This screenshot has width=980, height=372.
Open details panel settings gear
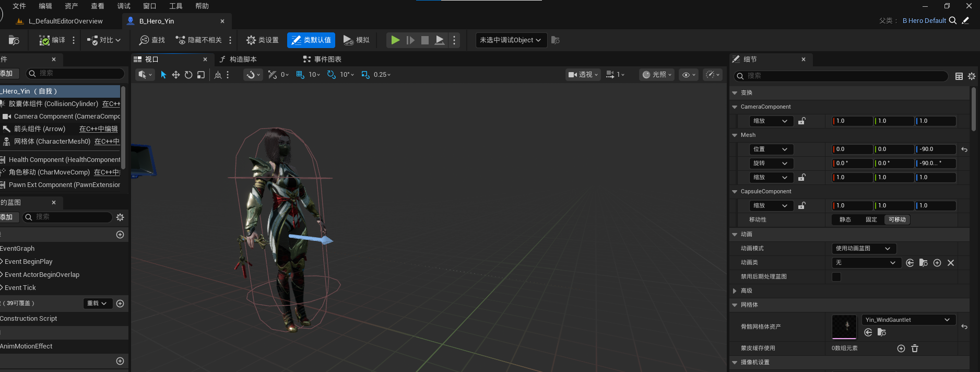[x=972, y=76]
